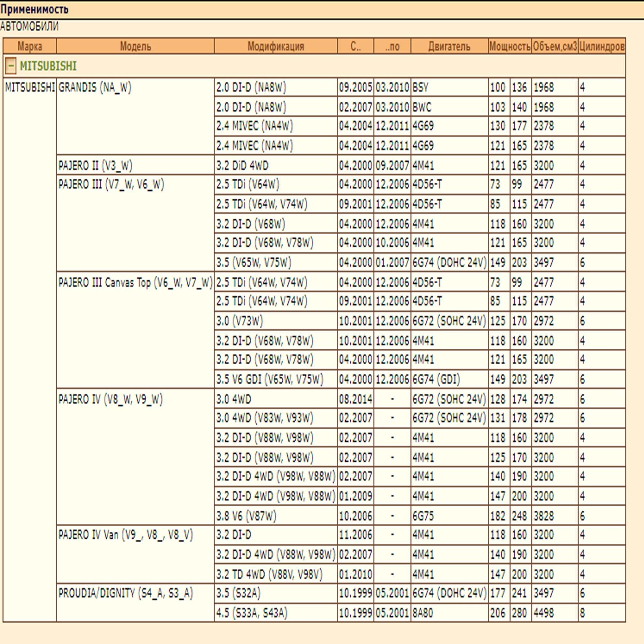Select the PAJERO II (V3_W) model cell
Viewport: 644px width, 644px height.
[135, 165]
